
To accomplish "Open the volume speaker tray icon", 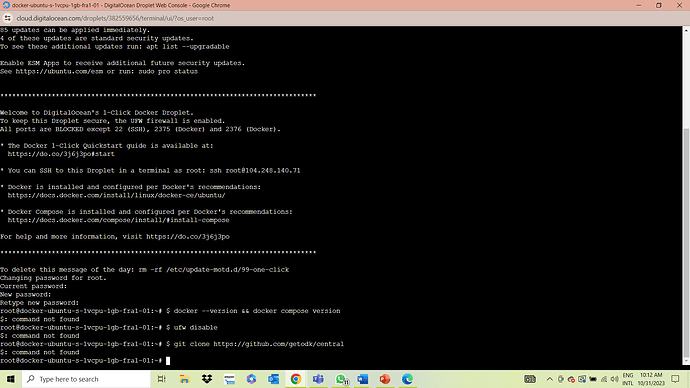I will click(614, 379).
